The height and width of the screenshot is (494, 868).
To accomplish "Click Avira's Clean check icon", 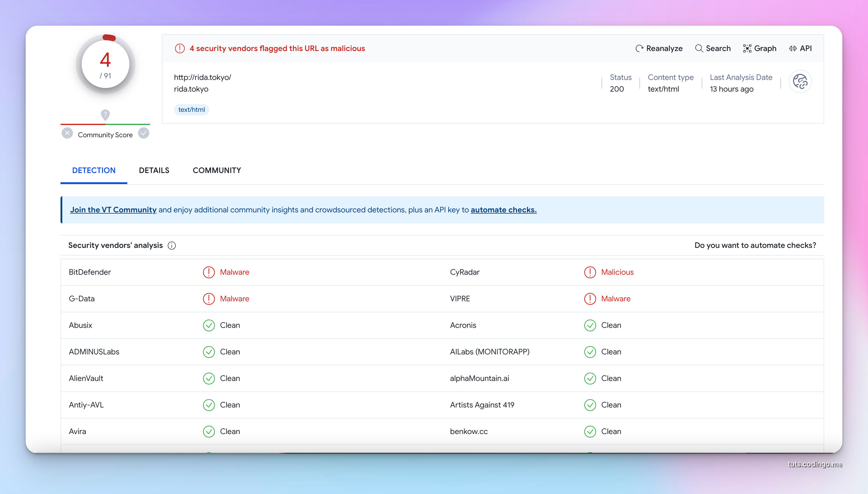I will [x=209, y=432].
